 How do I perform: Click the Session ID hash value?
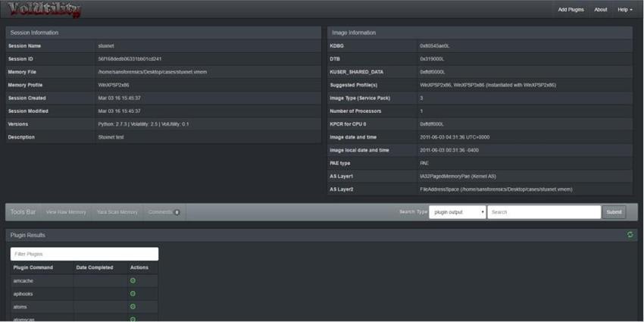tap(130, 59)
